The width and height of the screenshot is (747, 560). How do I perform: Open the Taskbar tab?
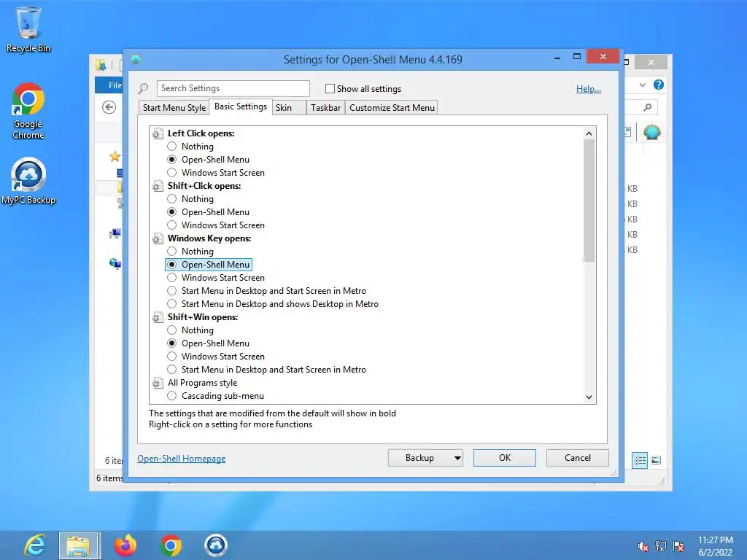point(325,108)
